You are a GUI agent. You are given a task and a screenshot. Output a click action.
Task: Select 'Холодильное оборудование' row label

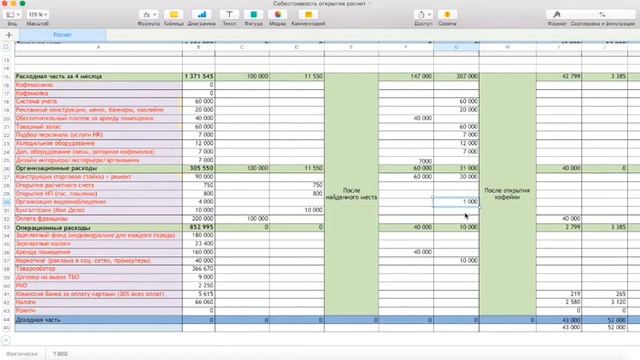(98, 143)
